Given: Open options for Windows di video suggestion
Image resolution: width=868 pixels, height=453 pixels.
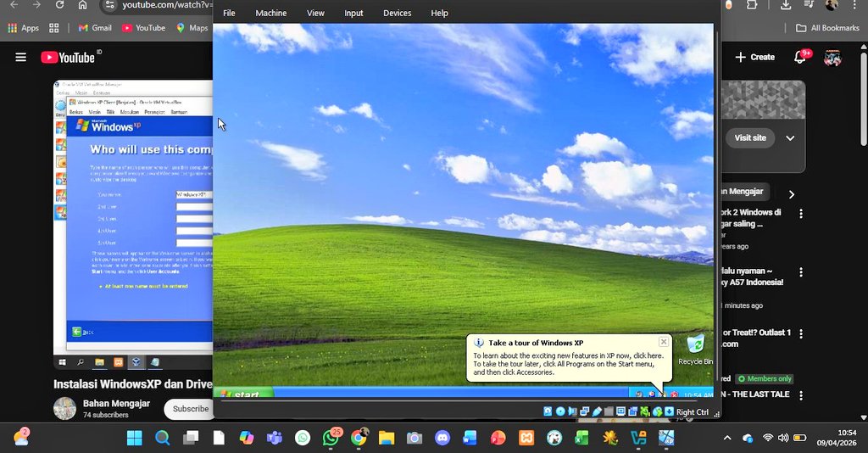Looking at the screenshot, I should click(x=801, y=213).
